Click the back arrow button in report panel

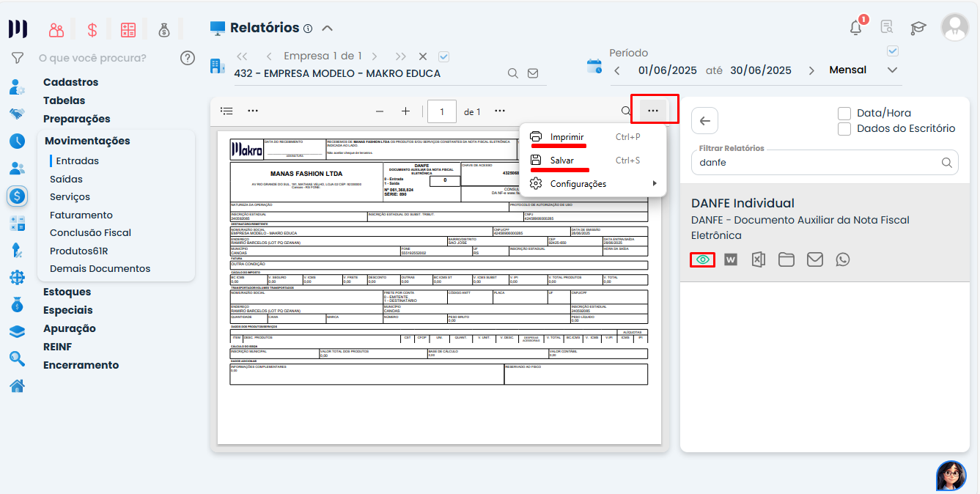pyautogui.click(x=704, y=121)
